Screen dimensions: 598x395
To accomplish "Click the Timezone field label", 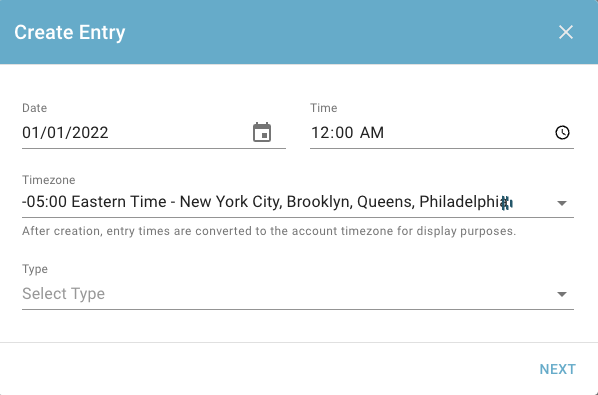I will coord(49,180).
